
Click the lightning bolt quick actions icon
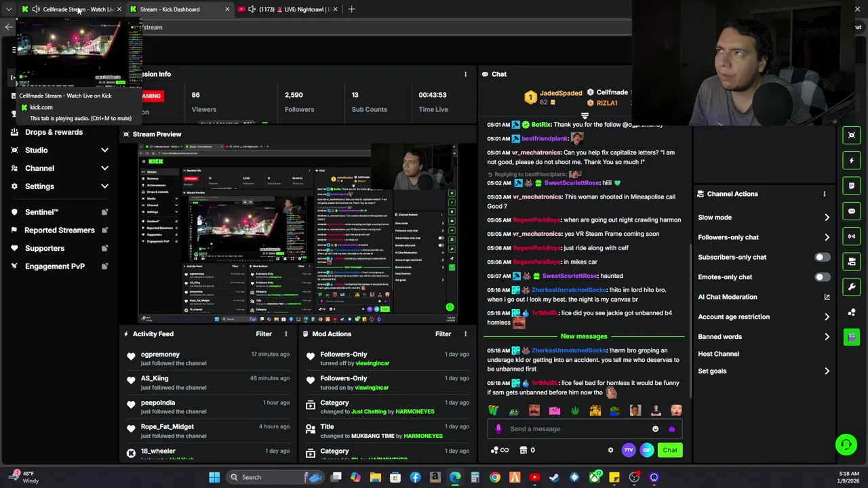(852, 161)
